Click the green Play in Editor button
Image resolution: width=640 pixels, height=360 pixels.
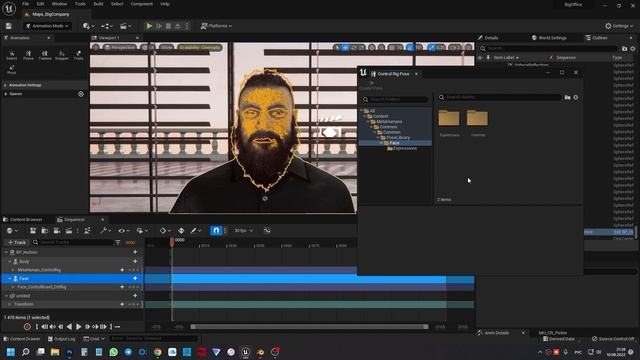(149, 26)
